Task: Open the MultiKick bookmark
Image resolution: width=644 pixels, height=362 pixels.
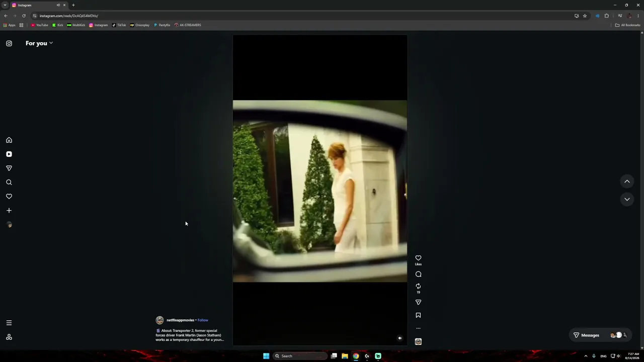Action: click(76, 25)
